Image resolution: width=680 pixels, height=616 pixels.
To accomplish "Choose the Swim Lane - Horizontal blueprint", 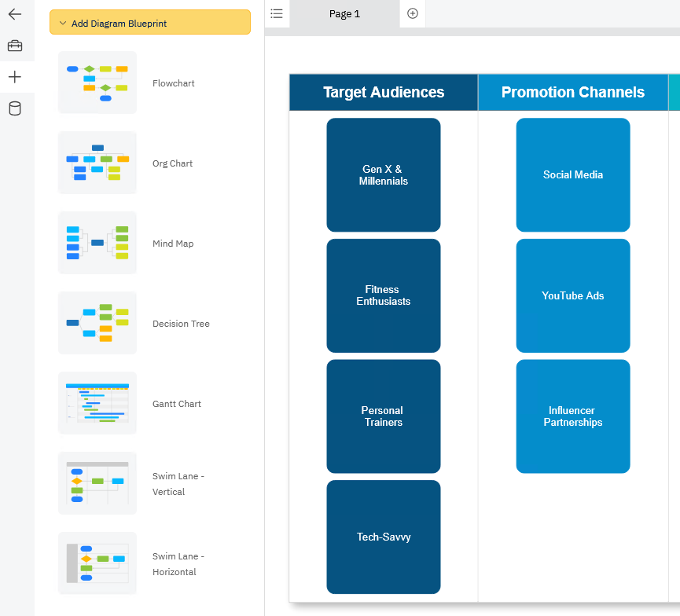I will click(x=97, y=563).
